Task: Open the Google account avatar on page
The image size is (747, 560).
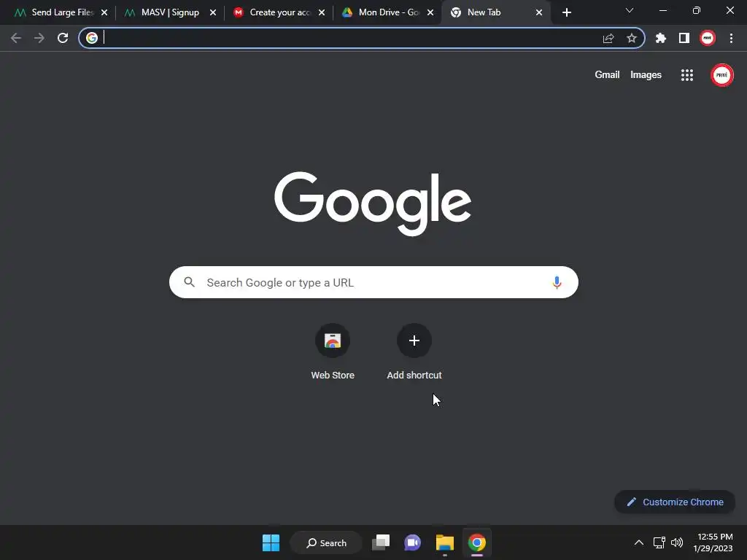Action: click(x=722, y=75)
